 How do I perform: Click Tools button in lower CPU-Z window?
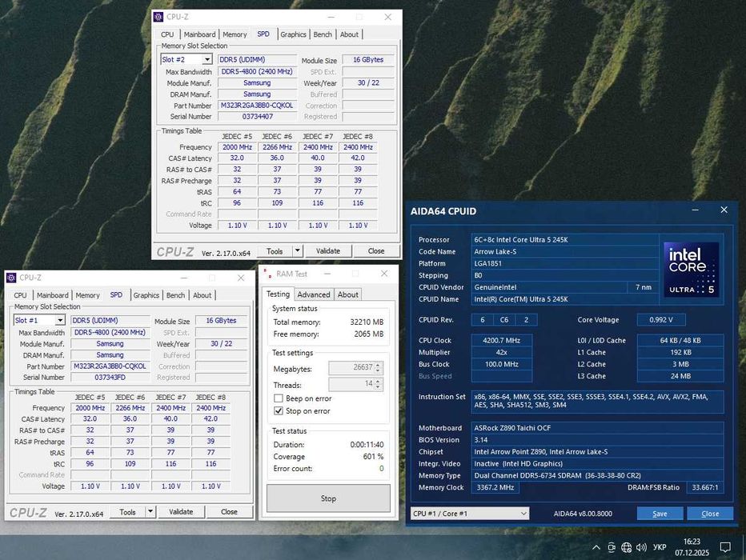point(127,512)
